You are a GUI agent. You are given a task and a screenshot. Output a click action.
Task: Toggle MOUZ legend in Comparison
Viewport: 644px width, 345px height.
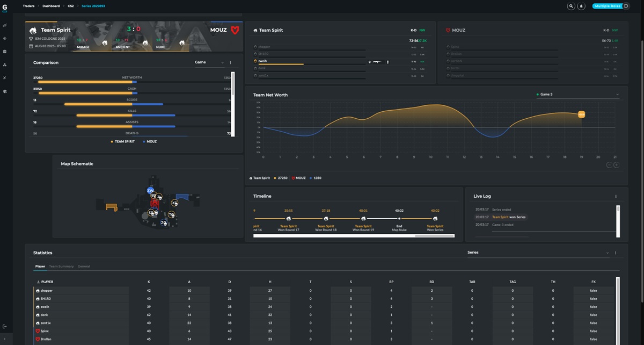pos(150,141)
